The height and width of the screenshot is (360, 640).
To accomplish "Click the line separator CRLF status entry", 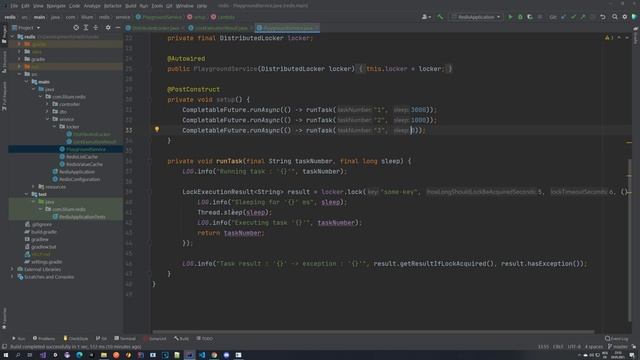I will point(558,347).
